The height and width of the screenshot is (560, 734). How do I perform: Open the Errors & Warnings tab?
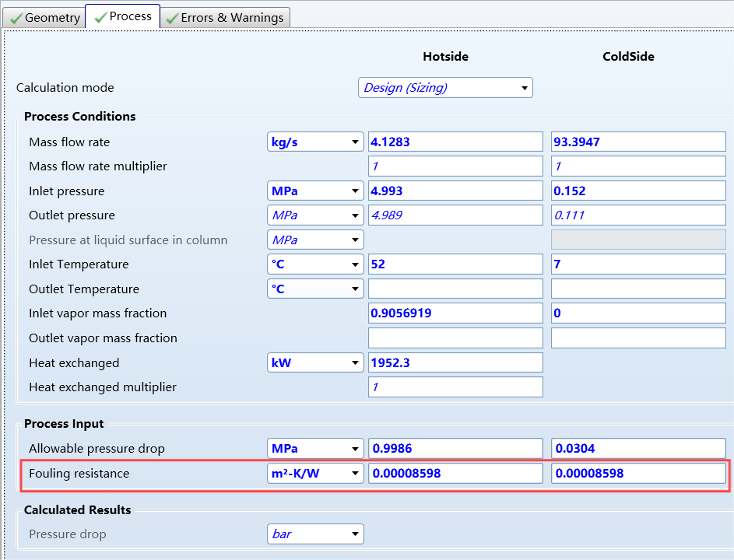225,17
